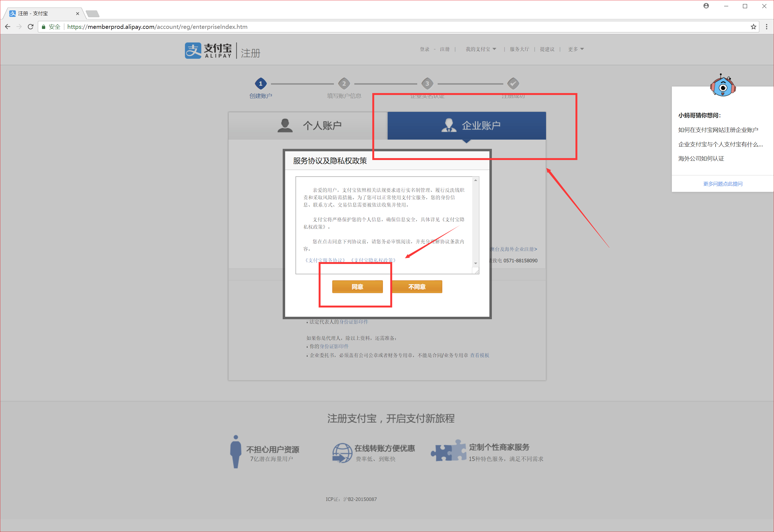This screenshot has width=774, height=532.
Task: Click the agreement box scroll-down arrow
Action: pyautogui.click(x=476, y=263)
